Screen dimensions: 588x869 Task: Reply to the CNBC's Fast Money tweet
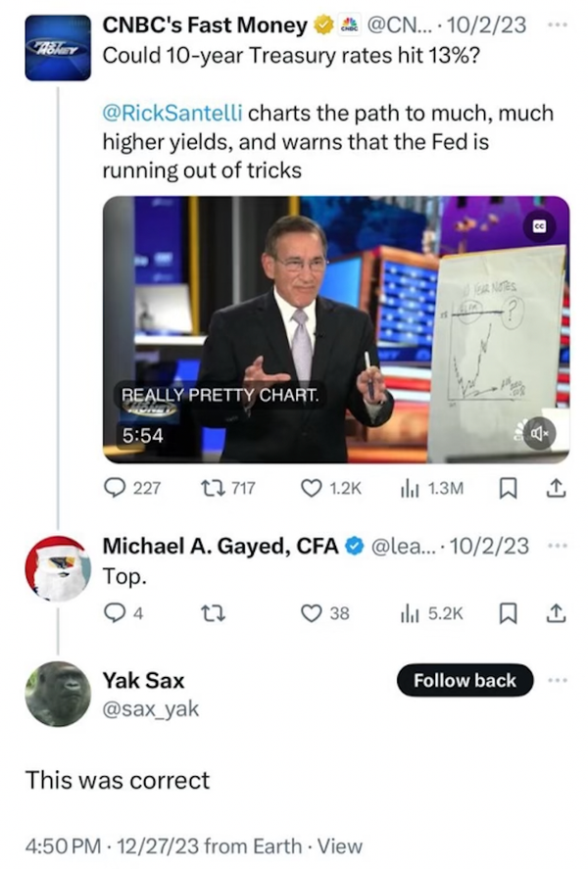tap(132, 488)
